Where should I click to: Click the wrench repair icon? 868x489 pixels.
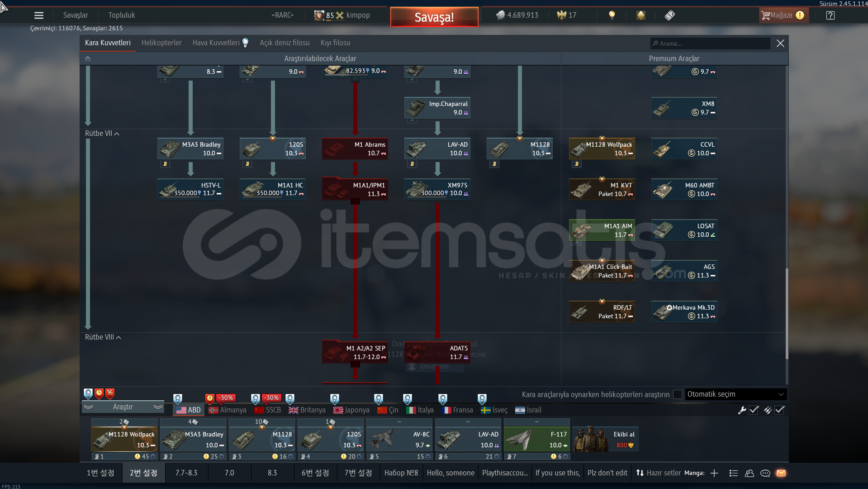coord(742,410)
